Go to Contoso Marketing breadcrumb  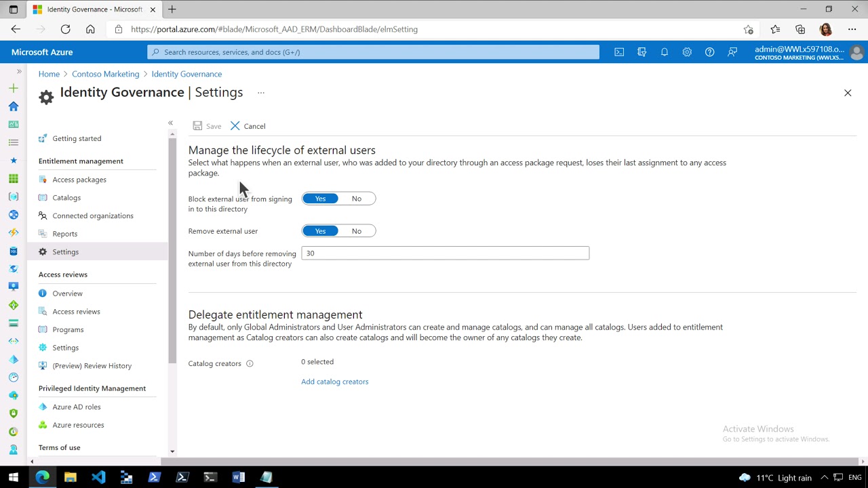click(105, 74)
